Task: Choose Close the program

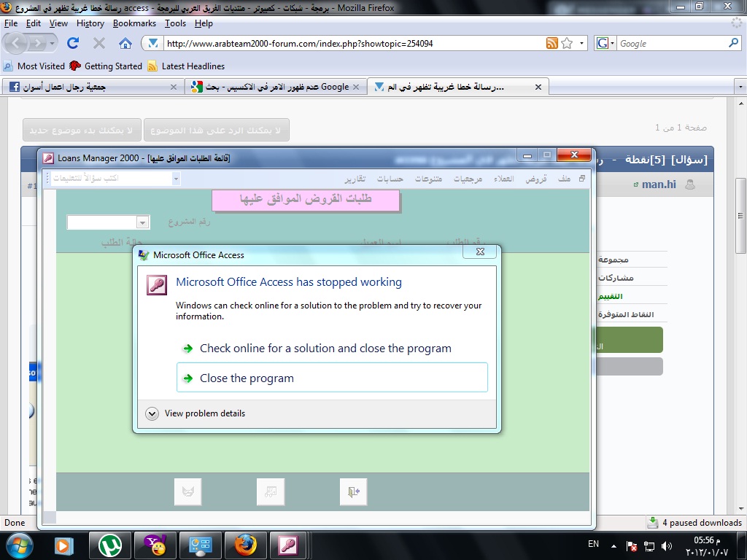Action: point(332,378)
